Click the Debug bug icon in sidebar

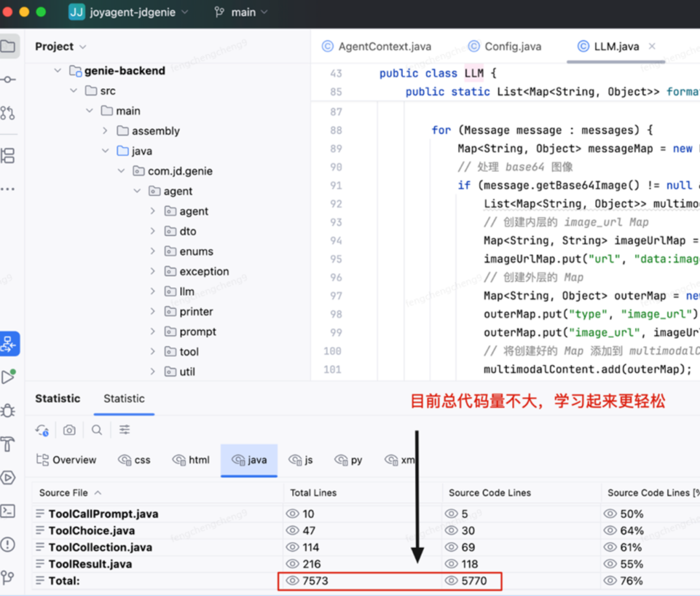(x=8, y=411)
